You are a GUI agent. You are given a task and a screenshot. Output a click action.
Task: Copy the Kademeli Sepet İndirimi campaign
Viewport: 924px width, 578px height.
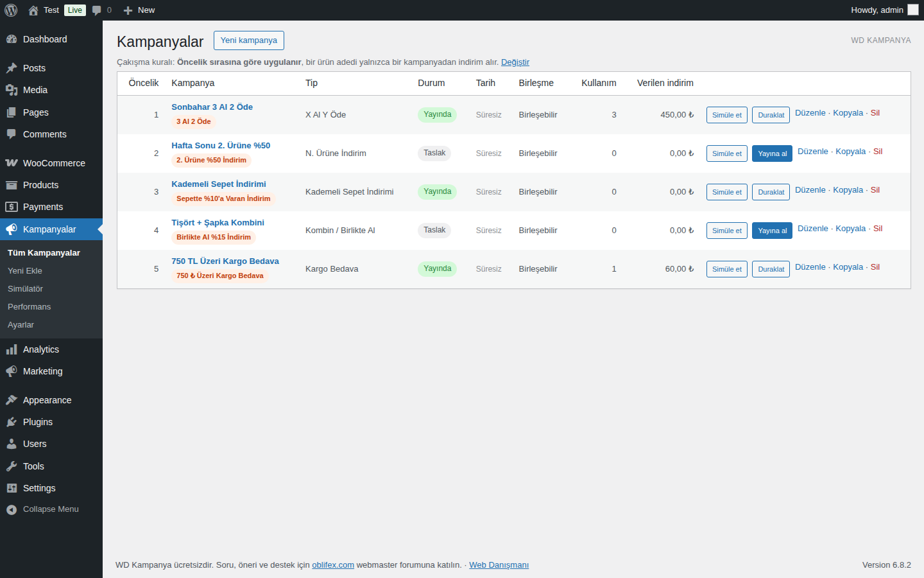848,190
